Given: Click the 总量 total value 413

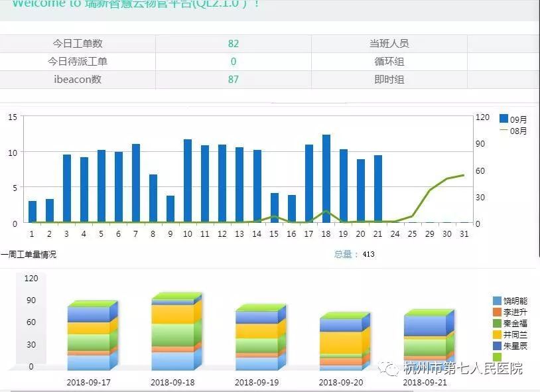Looking at the screenshot, I should [368, 254].
